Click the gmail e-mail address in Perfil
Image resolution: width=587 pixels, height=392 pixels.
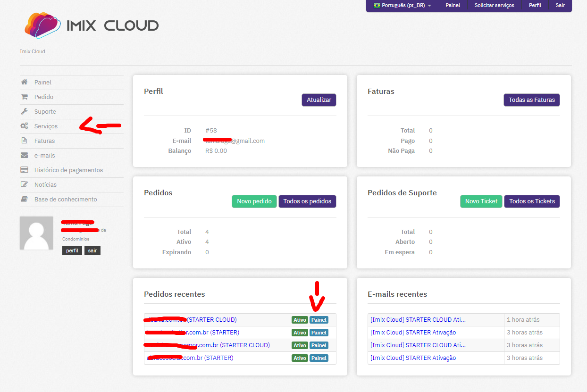tap(235, 141)
